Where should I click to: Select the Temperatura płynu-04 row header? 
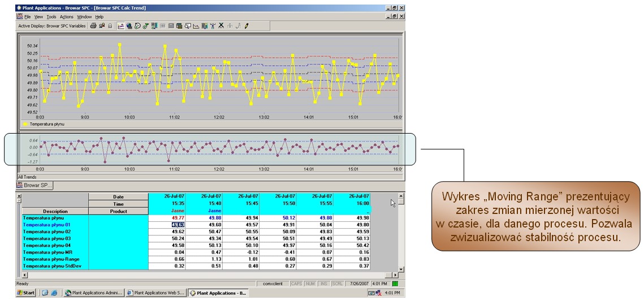point(55,245)
